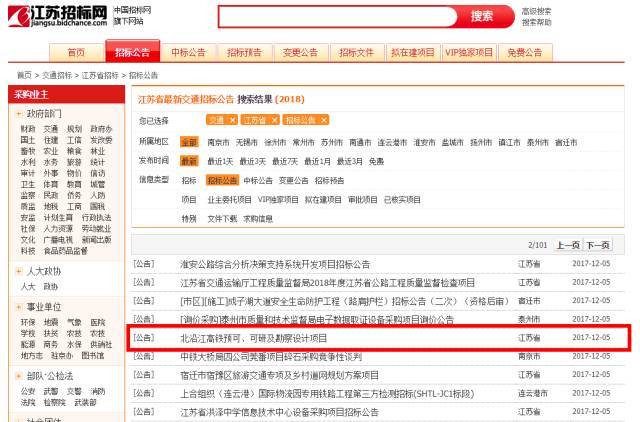Remove the 交通 filter tag

[233, 120]
